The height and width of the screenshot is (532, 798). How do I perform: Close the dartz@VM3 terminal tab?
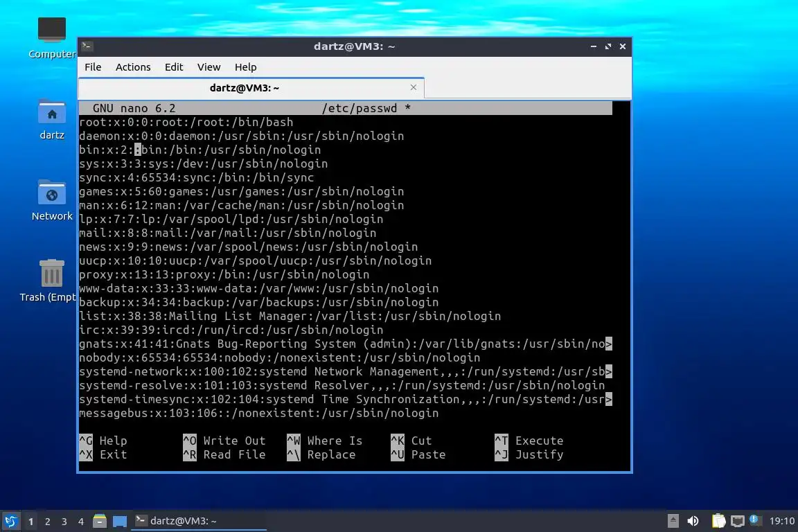414,87
